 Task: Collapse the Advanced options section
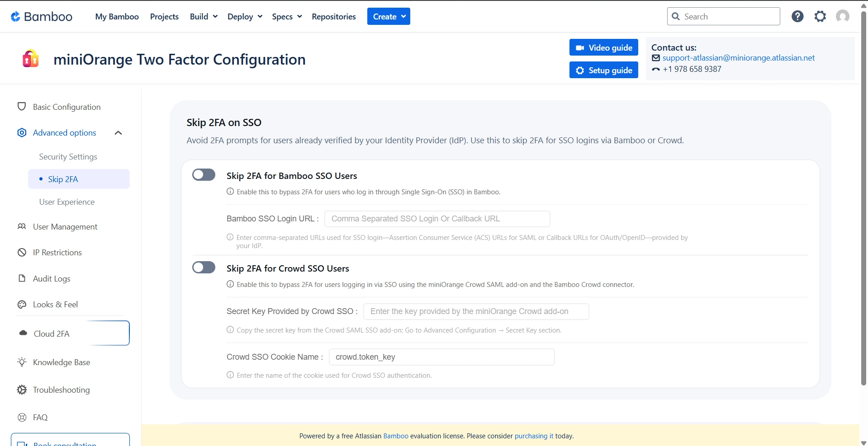pyautogui.click(x=118, y=132)
